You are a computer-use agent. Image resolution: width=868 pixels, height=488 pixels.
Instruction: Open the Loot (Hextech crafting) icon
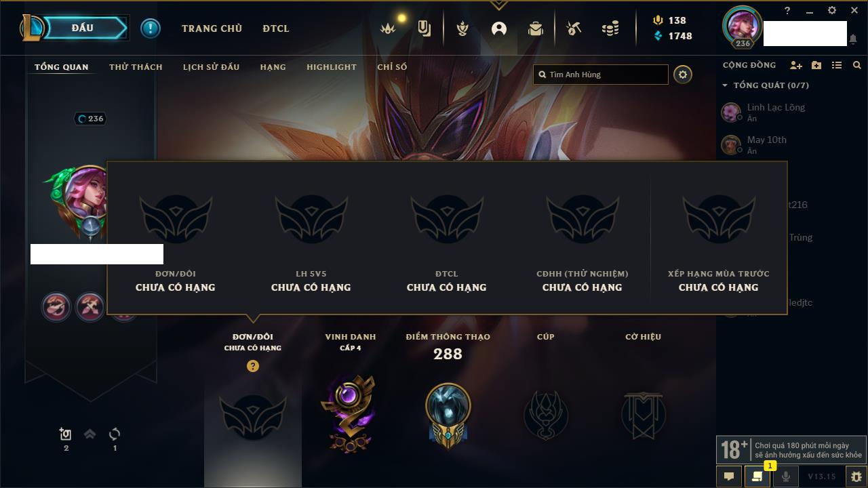point(574,28)
